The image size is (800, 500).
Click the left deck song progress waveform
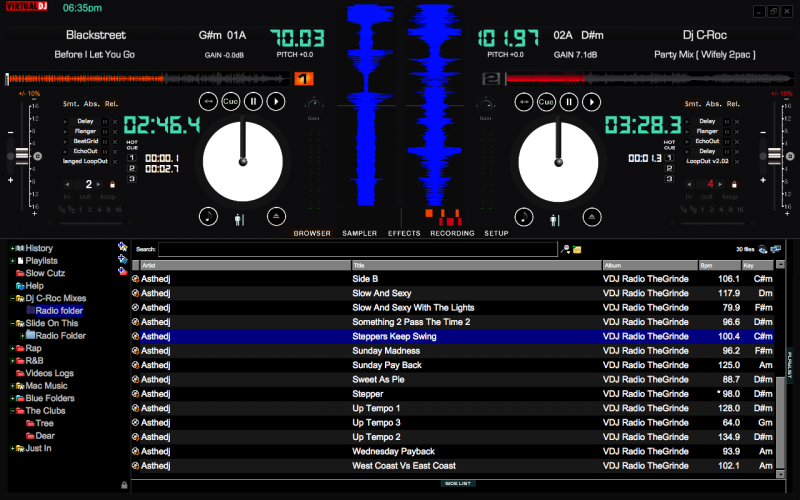click(148, 79)
